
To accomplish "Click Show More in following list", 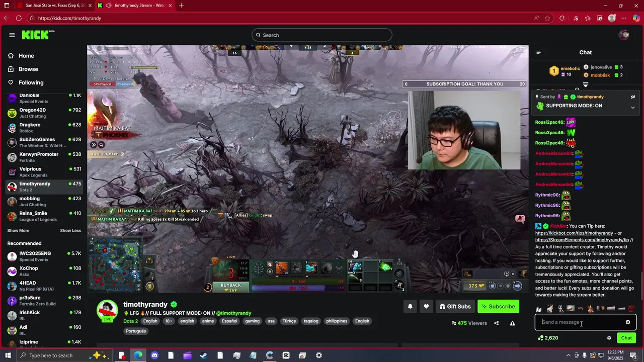I will coord(18,231).
